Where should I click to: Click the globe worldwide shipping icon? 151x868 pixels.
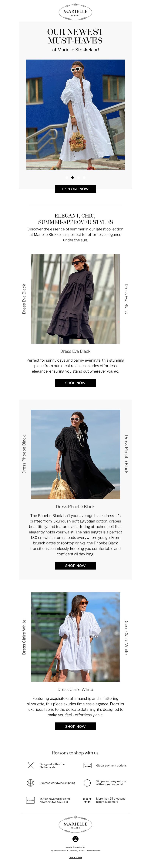(x=31, y=783)
